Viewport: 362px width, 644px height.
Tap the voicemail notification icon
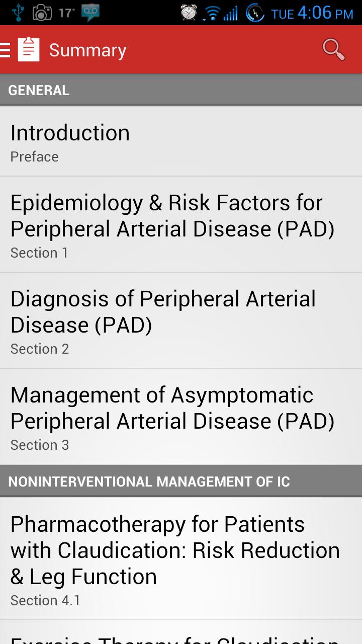point(90,13)
